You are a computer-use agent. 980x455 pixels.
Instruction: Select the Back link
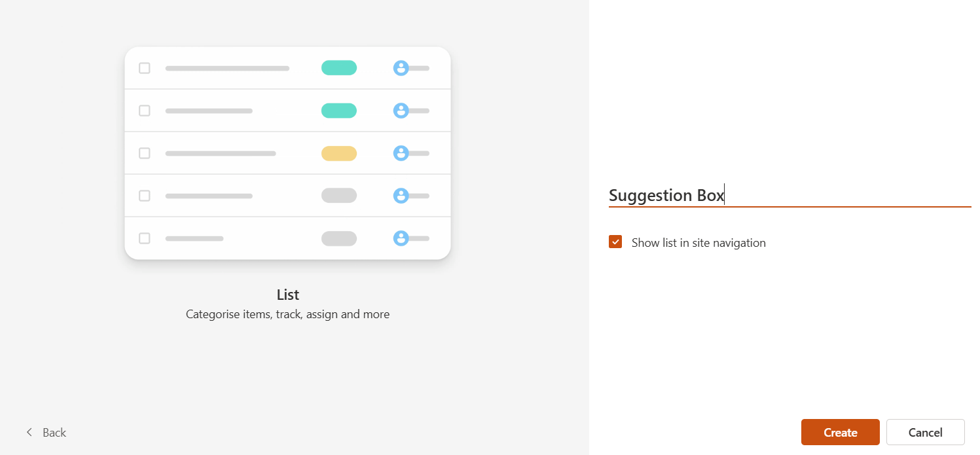(x=54, y=432)
